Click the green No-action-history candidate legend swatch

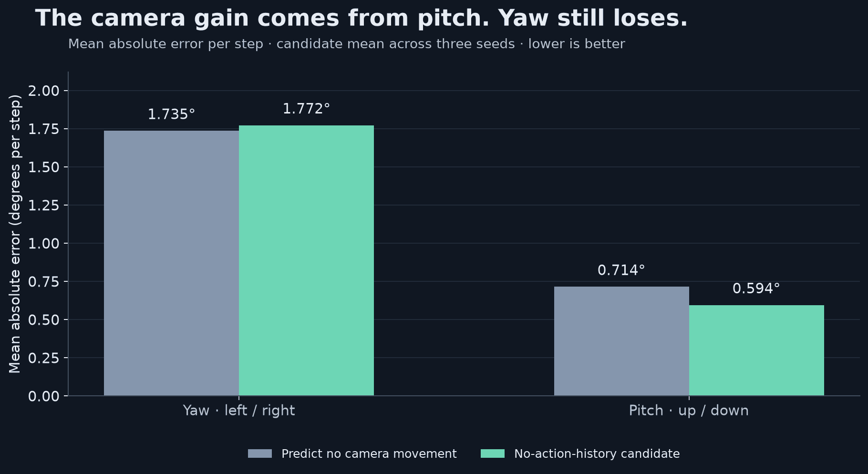pos(493,453)
